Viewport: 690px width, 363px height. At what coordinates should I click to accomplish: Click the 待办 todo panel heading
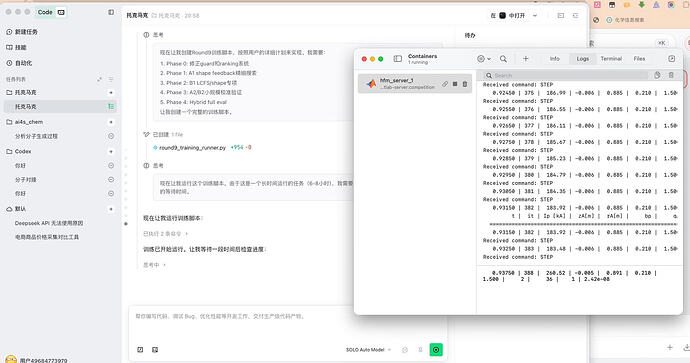[x=470, y=35]
